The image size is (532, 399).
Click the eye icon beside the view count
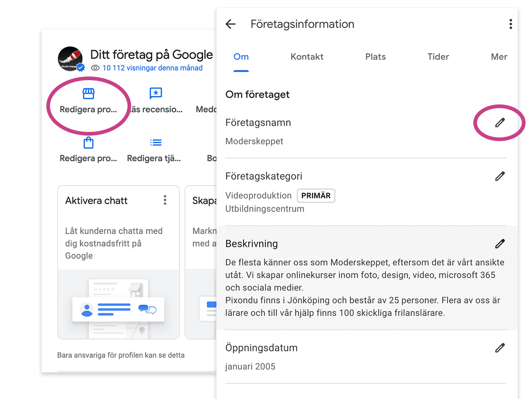pyautogui.click(x=95, y=68)
